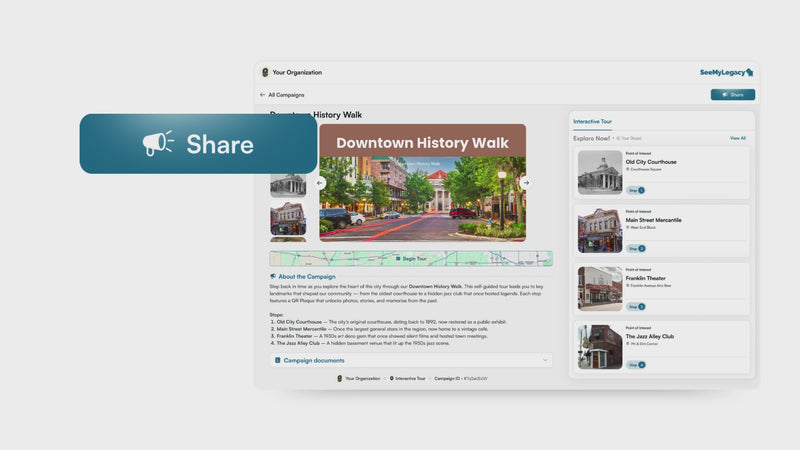Click Begin Tour on the map strip

[411, 258]
